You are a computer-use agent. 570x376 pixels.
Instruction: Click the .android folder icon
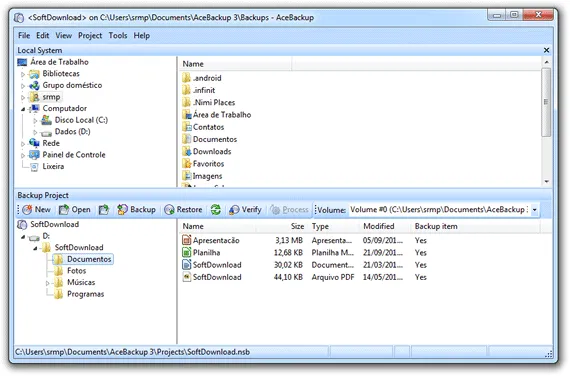tap(186, 78)
